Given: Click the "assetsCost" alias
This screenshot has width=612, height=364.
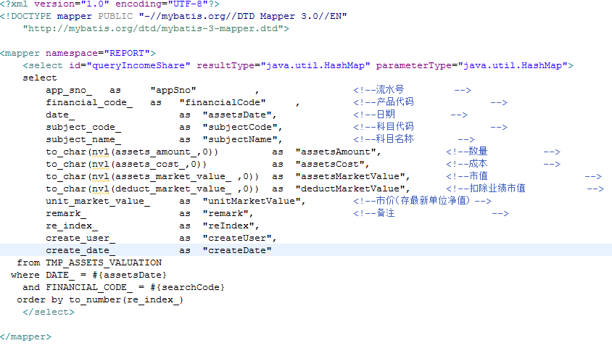Looking at the screenshot, I should (329, 165).
